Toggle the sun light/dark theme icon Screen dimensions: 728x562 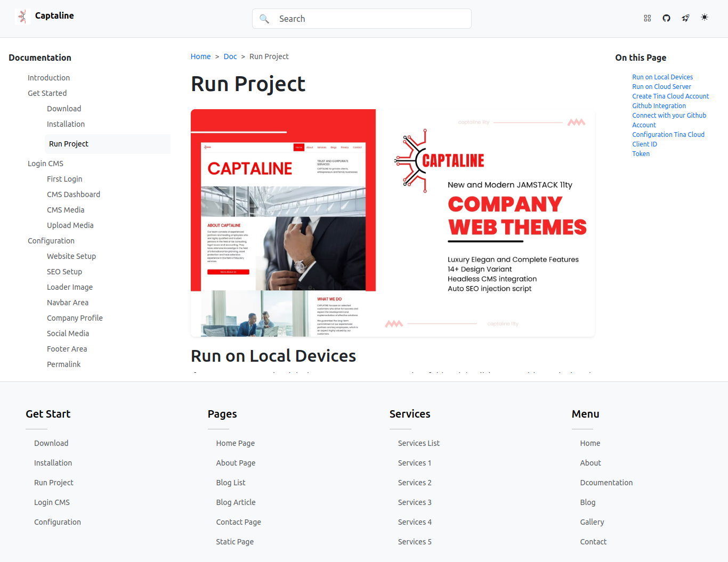click(705, 18)
